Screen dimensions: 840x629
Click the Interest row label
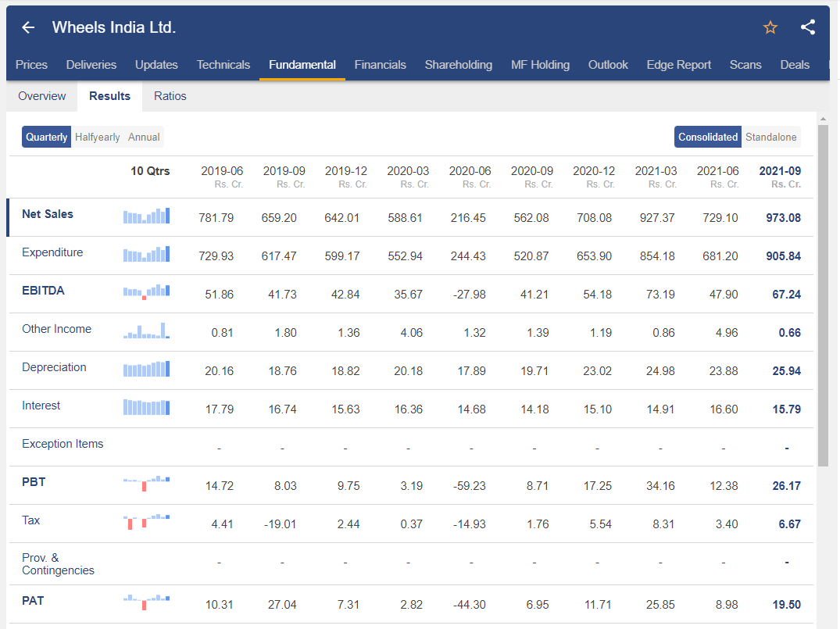41,406
